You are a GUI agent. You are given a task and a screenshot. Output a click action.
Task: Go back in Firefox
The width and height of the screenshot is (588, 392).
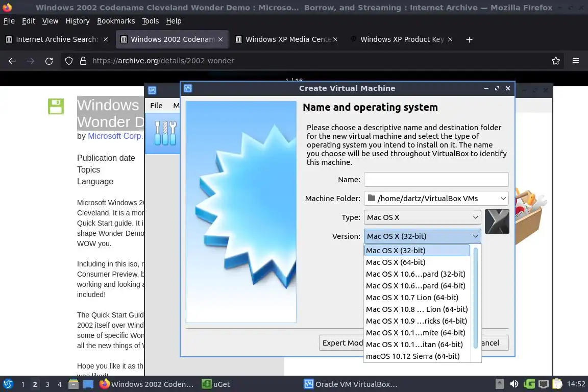tap(12, 61)
